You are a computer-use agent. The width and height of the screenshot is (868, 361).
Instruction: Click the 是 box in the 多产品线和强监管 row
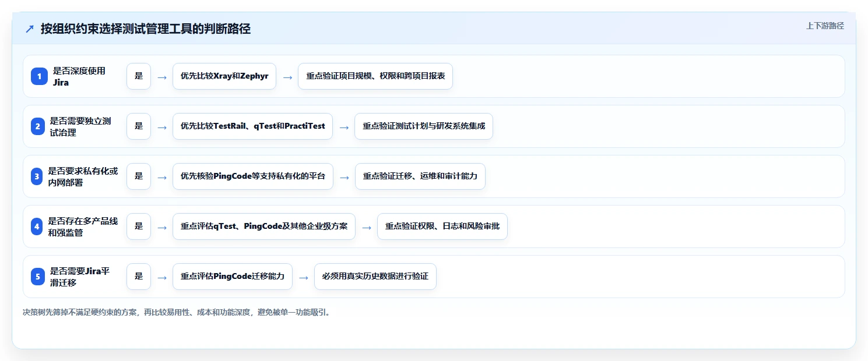click(x=139, y=226)
